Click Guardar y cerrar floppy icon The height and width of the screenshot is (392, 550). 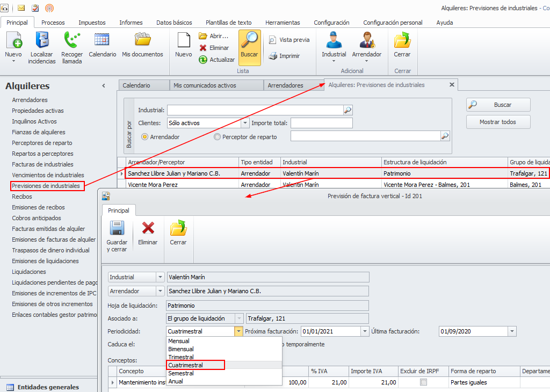point(117,228)
